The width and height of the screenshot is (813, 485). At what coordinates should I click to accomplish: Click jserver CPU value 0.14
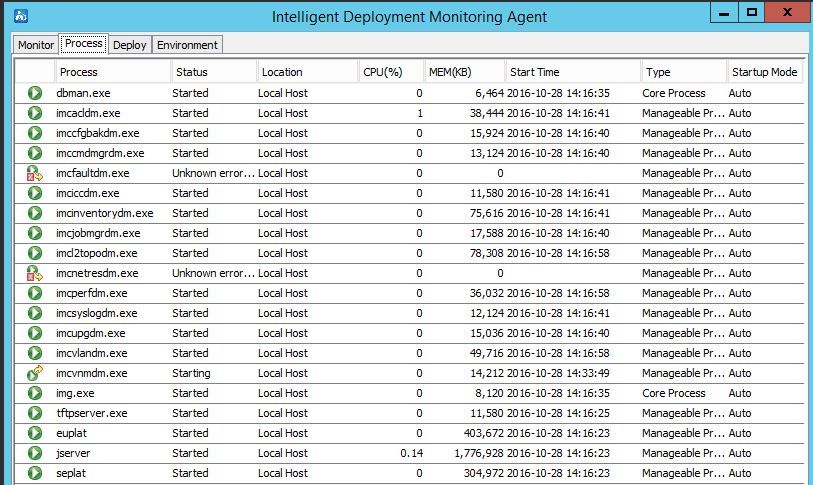click(412, 453)
